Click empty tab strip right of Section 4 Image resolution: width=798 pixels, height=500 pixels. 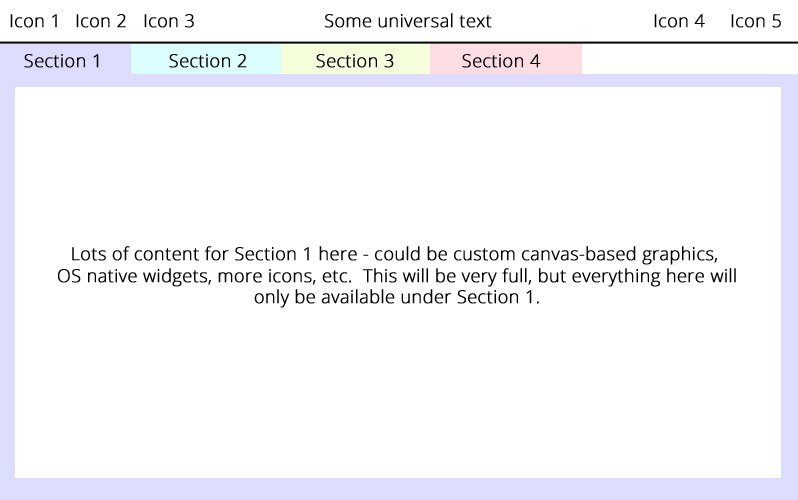690,59
